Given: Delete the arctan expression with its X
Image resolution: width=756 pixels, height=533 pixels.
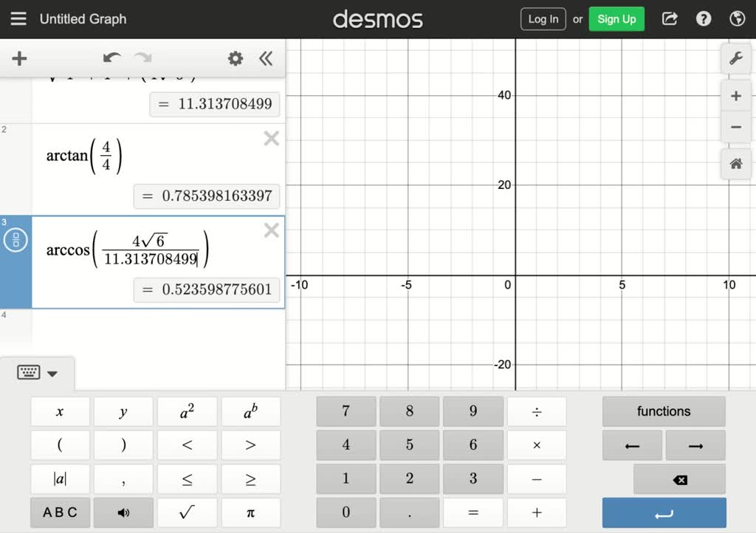Looking at the screenshot, I should click(271, 138).
